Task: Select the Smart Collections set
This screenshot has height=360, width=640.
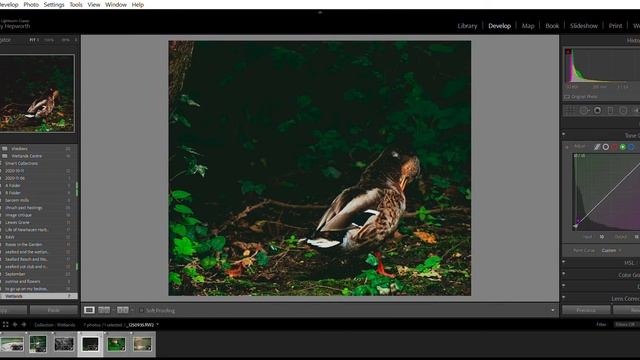Action: (x=39, y=163)
